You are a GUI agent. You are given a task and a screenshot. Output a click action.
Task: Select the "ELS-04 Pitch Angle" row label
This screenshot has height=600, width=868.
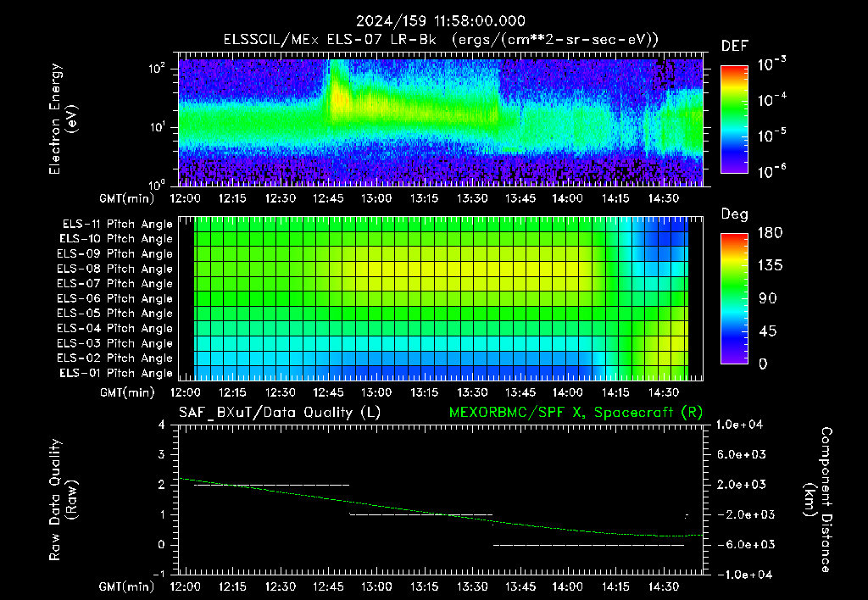click(115, 329)
